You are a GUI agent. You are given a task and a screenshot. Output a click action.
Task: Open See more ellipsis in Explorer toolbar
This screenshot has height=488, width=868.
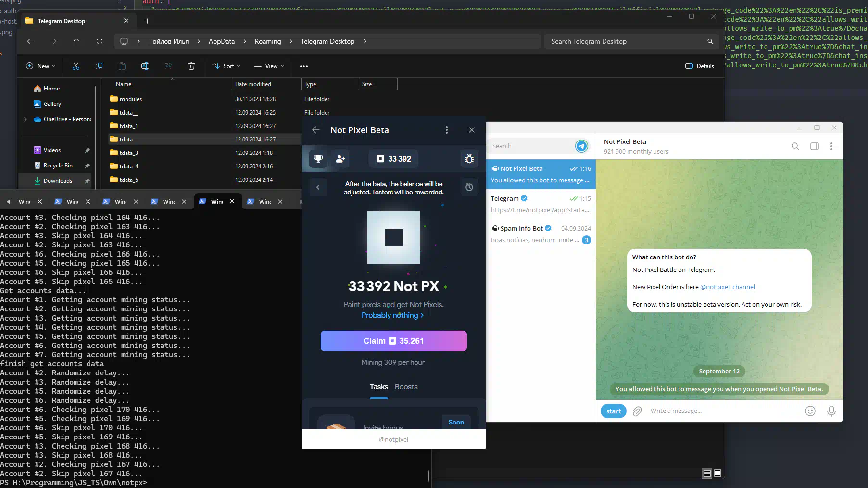pos(304,66)
